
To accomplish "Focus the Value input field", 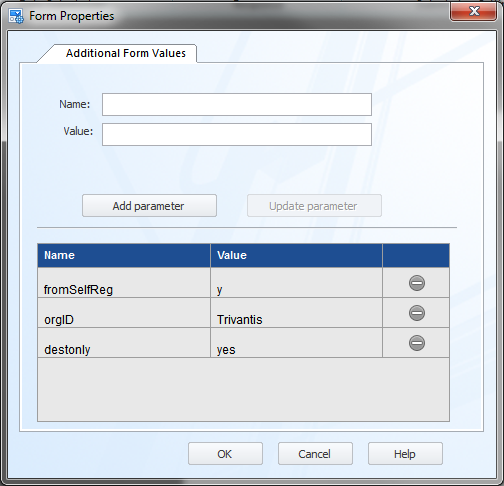I will coord(237,134).
